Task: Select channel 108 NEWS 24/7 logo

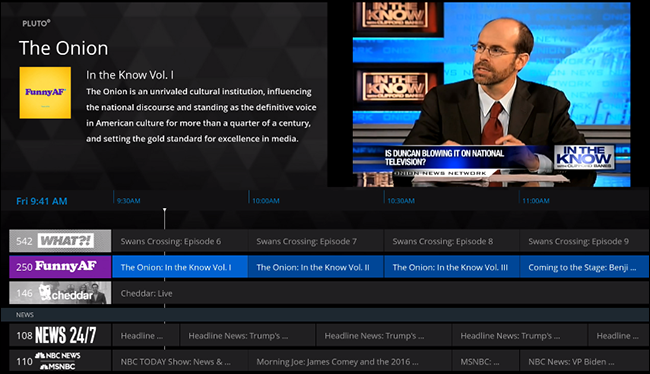Action: tap(60, 335)
